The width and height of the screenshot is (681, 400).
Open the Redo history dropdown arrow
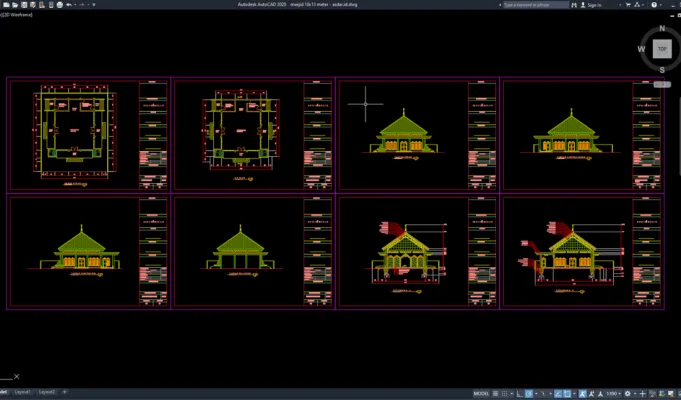pyautogui.click(x=88, y=5)
